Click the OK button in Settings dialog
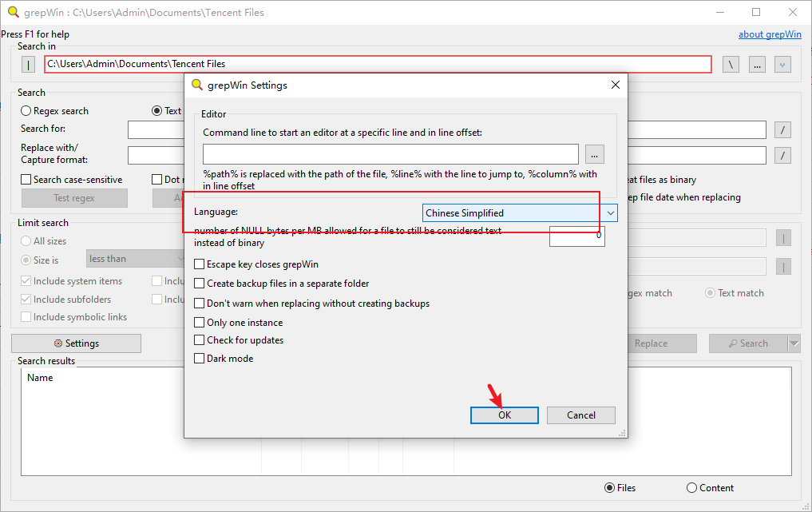 tap(504, 415)
